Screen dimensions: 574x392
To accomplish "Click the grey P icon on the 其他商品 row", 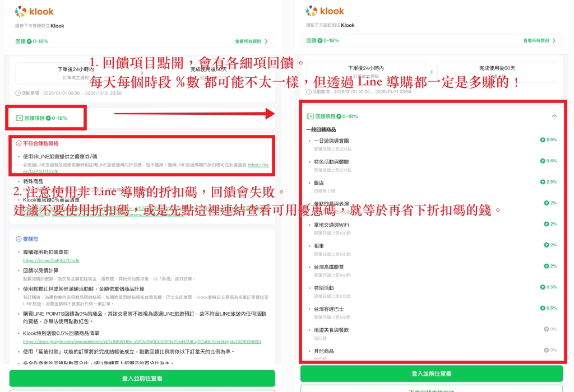I will [x=546, y=350].
